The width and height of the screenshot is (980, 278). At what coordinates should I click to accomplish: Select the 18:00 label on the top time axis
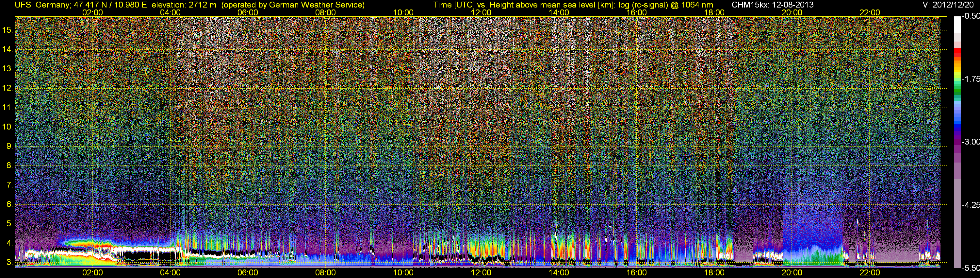(714, 12)
